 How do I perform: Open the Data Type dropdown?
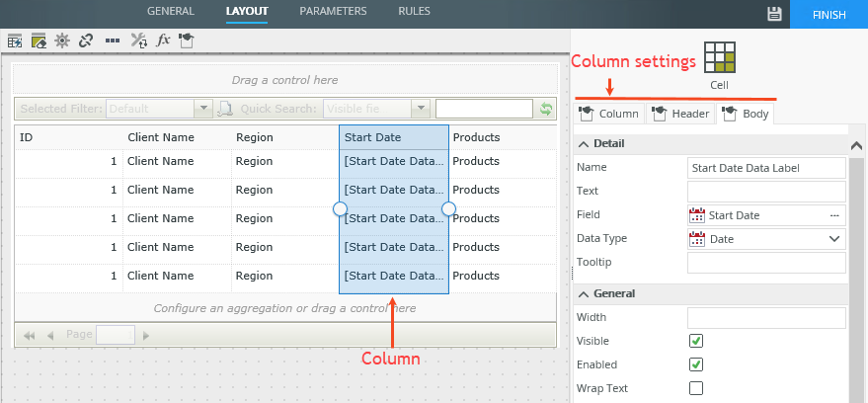pos(834,238)
